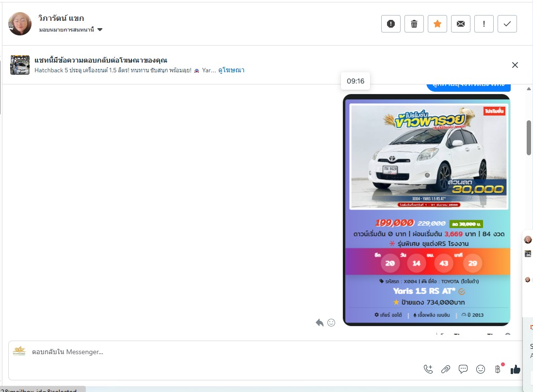Open the baht payment request icon
Viewport: 533px width, 392px height.
498,369
